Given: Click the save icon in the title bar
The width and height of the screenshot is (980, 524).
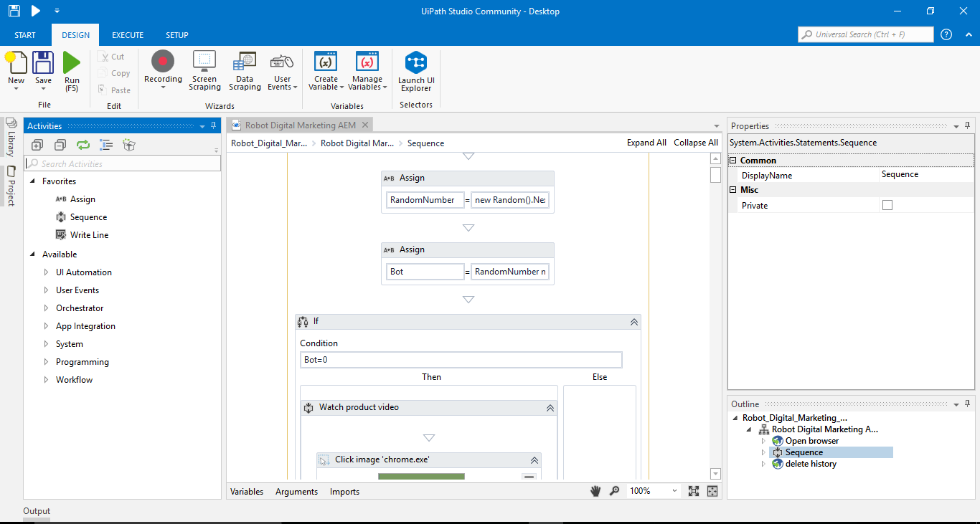Looking at the screenshot, I should pyautogui.click(x=14, y=11).
